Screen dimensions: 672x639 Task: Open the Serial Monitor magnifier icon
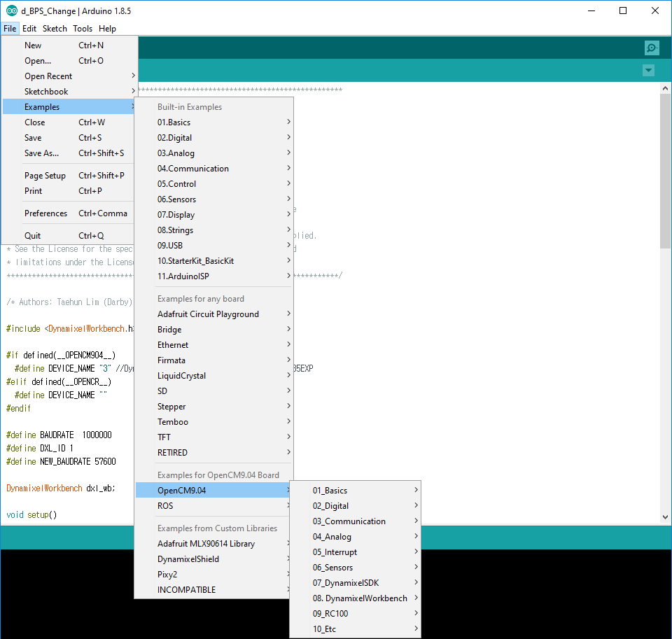[x=652, y=48]
